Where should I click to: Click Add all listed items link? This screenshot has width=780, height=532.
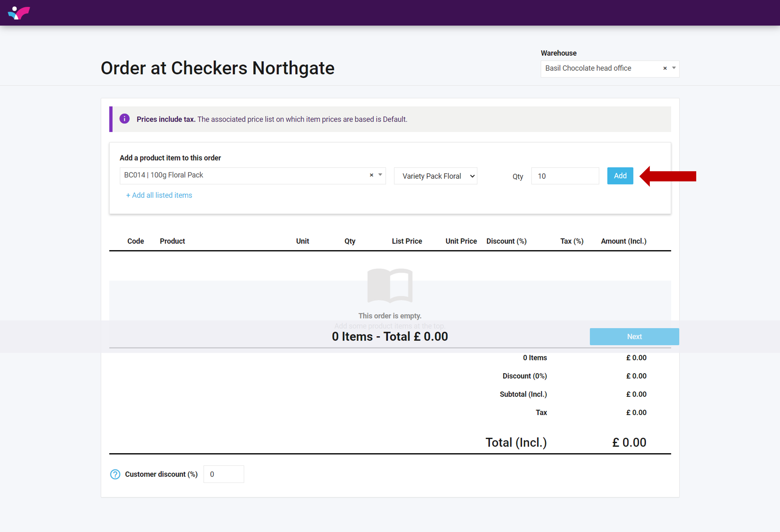159,195
